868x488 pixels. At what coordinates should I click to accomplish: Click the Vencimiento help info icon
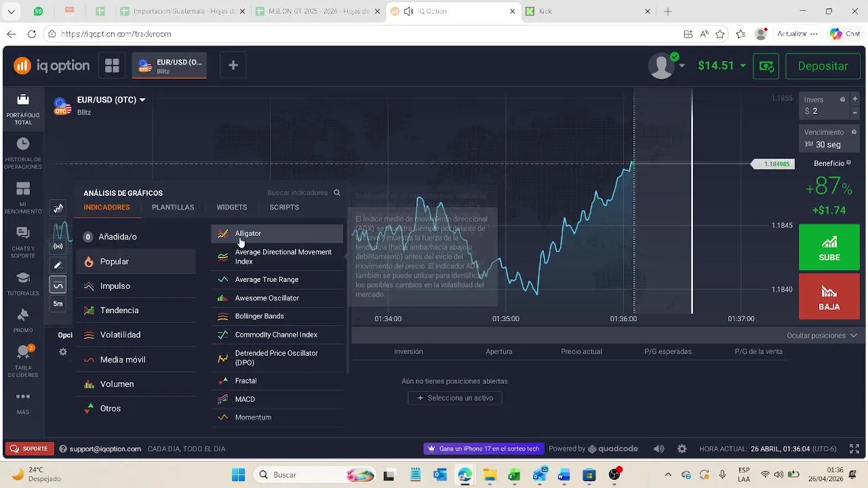[x=854, y=132]
